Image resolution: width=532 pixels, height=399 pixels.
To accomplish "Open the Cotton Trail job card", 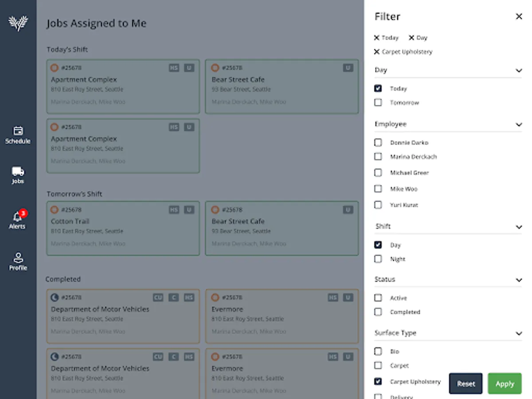I will point(123,228).
